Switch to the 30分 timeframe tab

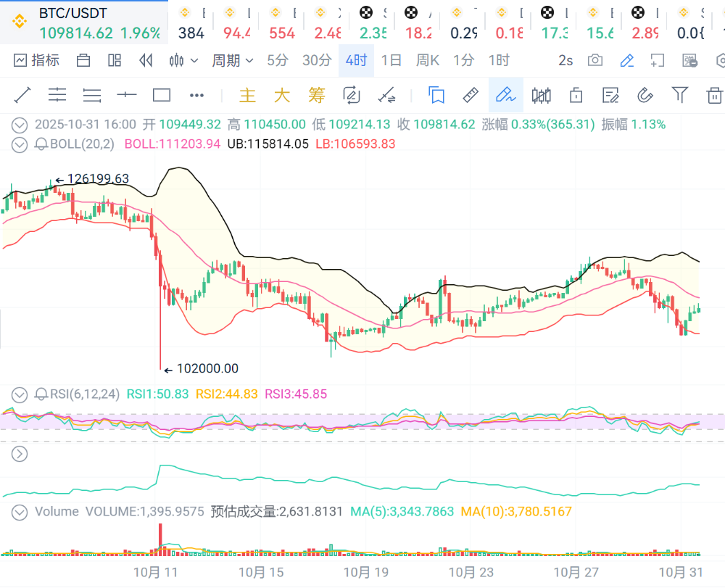pyautogui.click(x=317, y=60)
